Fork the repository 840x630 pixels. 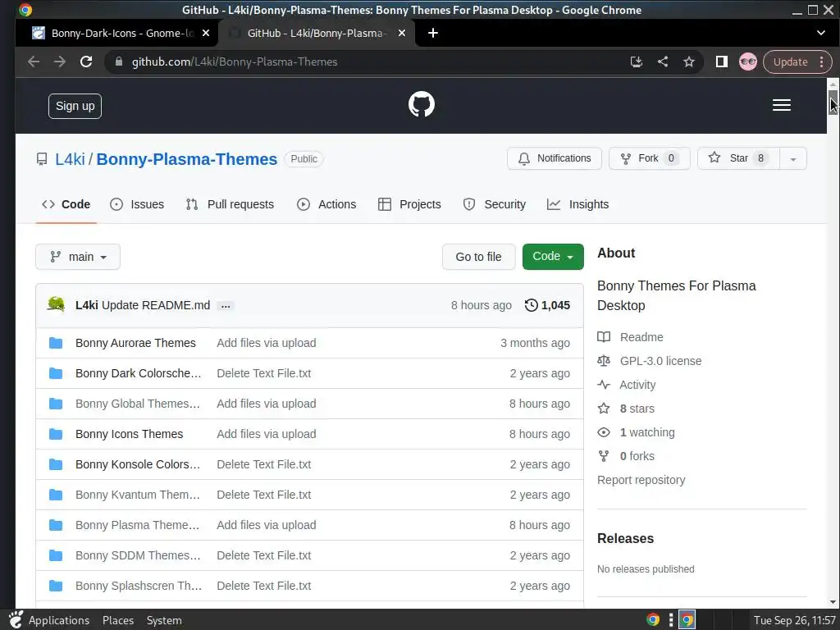point(650,158)
